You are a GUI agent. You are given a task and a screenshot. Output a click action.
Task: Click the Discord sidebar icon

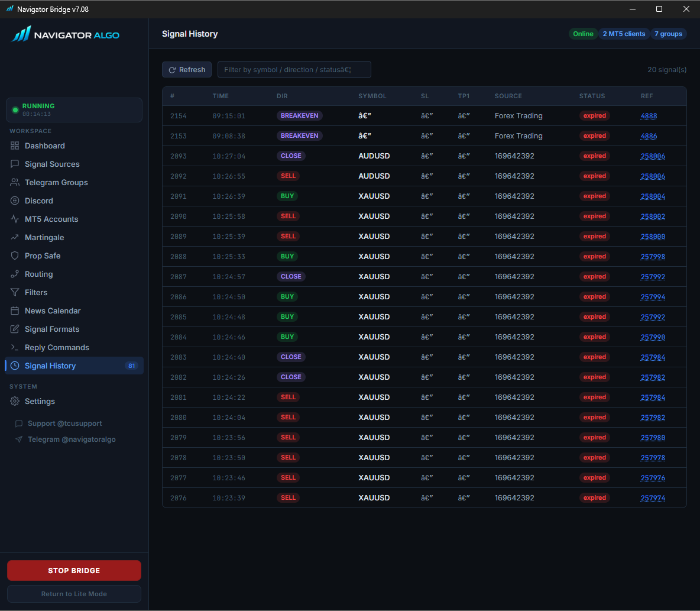click(15, 201)
